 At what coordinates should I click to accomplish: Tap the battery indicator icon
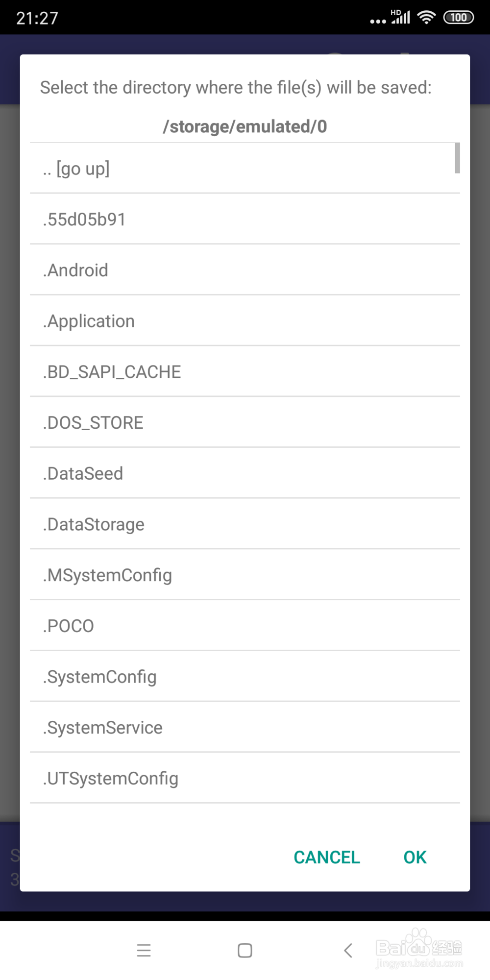pos(458,18)
